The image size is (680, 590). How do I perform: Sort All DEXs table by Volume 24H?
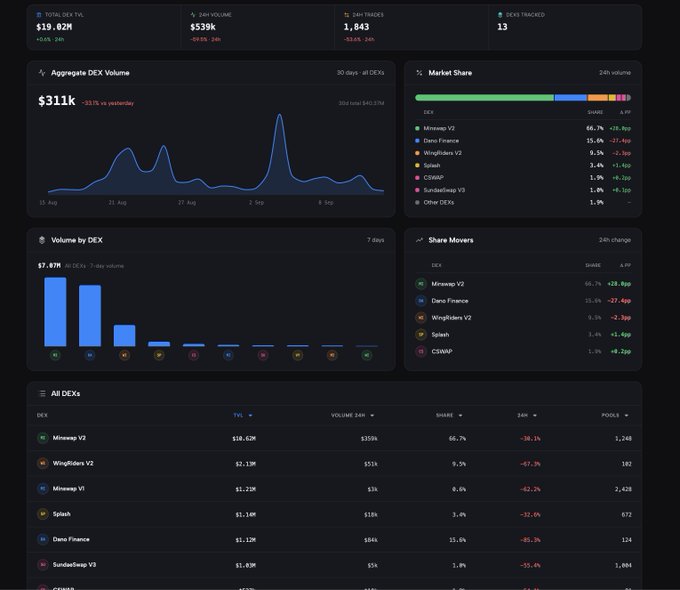pos(352,415)
